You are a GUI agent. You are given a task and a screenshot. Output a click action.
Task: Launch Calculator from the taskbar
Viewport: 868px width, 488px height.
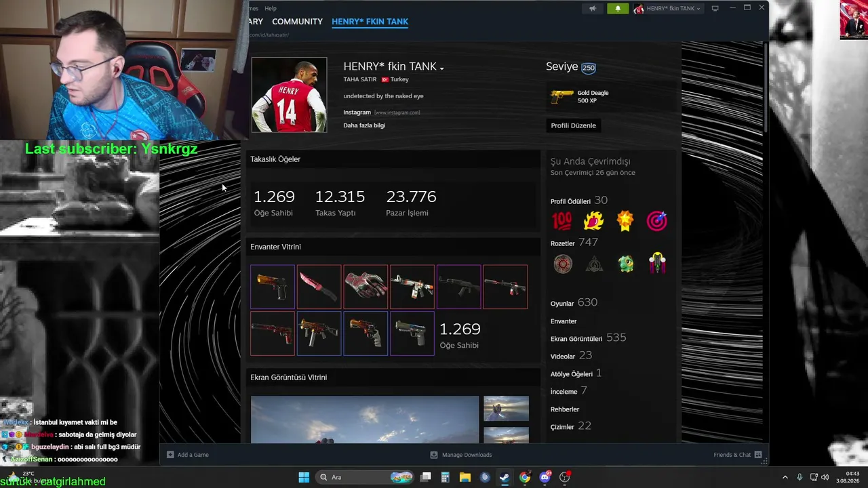point(445,477)
